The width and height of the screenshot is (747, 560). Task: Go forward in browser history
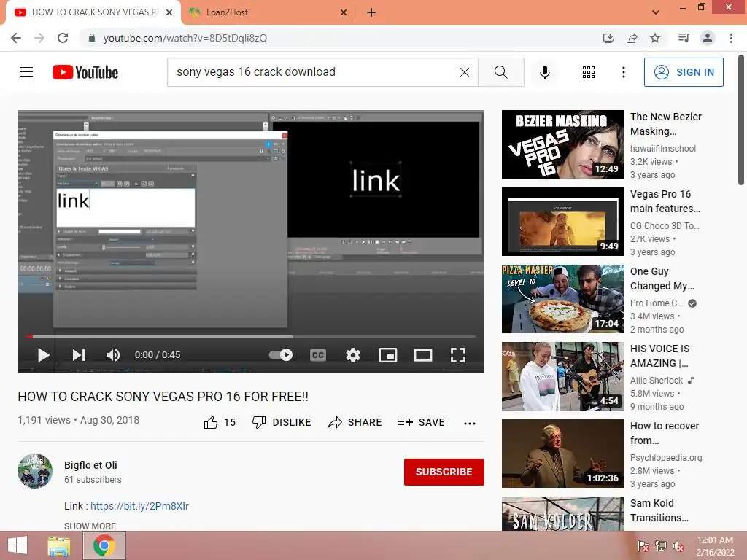(x=39, y=38)
